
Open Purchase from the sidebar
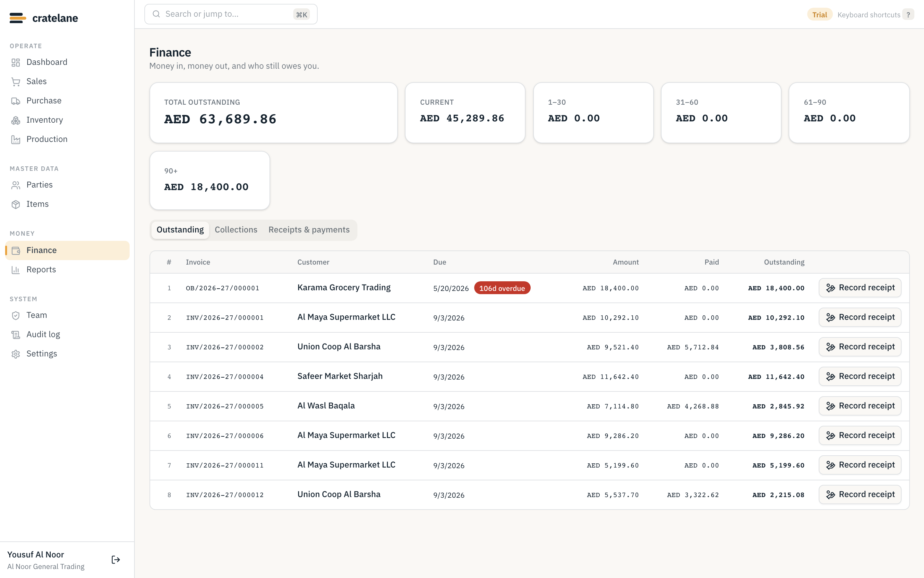68,101
